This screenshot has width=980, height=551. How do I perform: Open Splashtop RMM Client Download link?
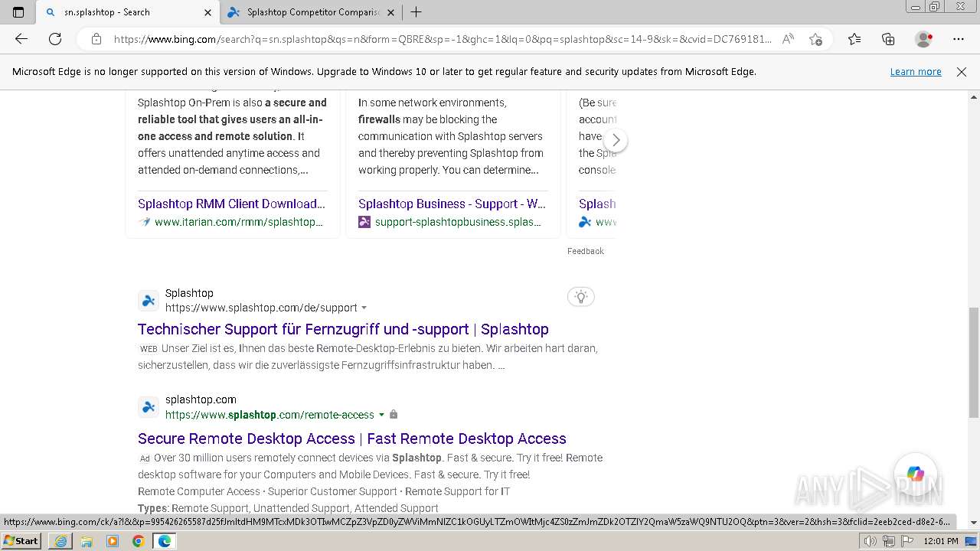[x=231, y=204]
